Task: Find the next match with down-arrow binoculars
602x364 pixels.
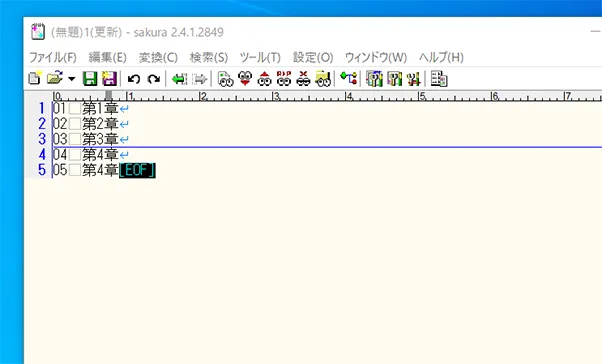Action: pyautogui.click(x=245, y=79)
